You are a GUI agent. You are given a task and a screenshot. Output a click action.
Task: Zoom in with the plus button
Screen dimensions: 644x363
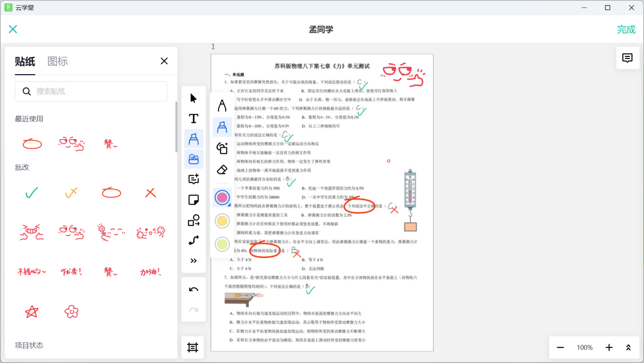pyautogui.click(x=609, y=347)
